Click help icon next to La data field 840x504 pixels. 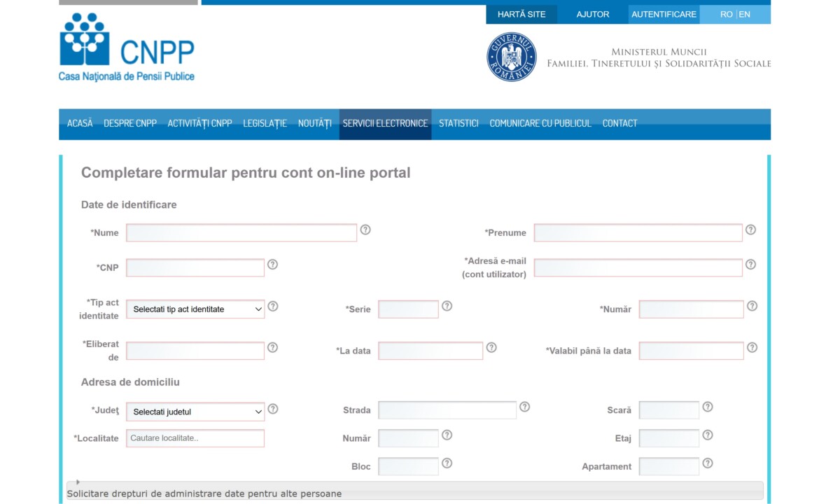[x=491, y=347]
